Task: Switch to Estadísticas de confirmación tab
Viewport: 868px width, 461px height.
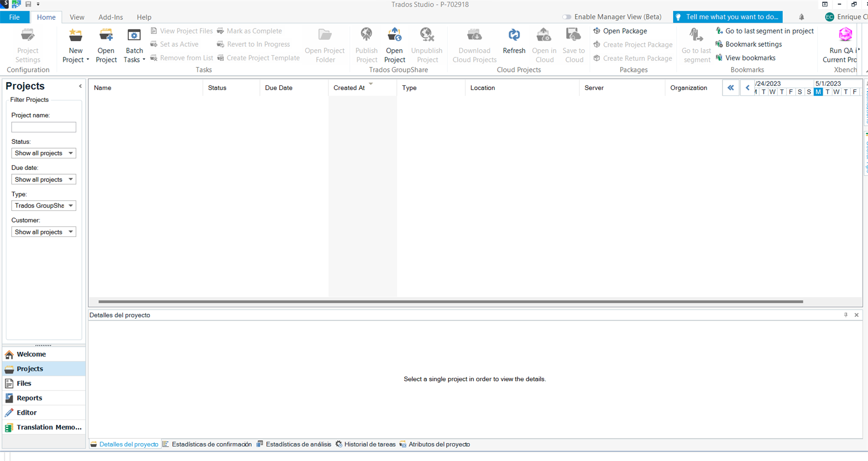Action: tap(207, 445)
